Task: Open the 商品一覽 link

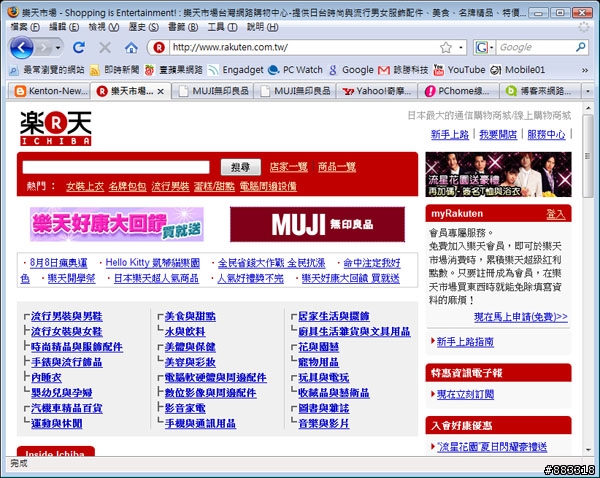Action: coord(337,167)
